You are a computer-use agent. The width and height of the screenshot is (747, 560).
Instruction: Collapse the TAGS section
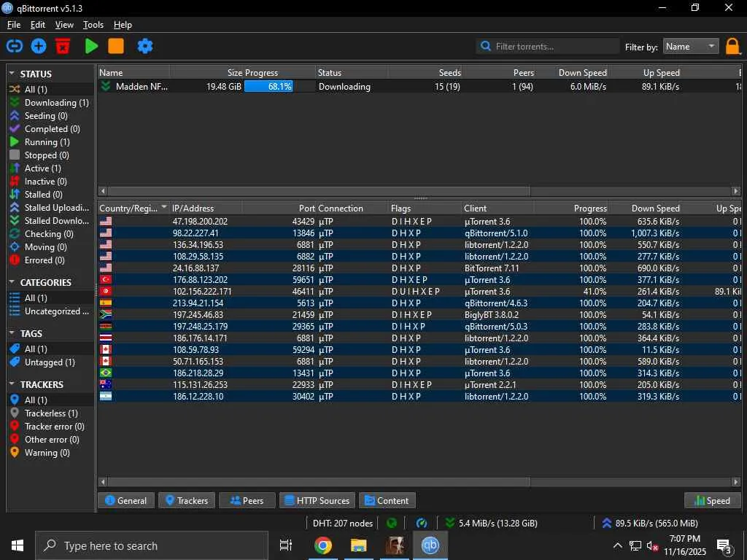(12, 332)
